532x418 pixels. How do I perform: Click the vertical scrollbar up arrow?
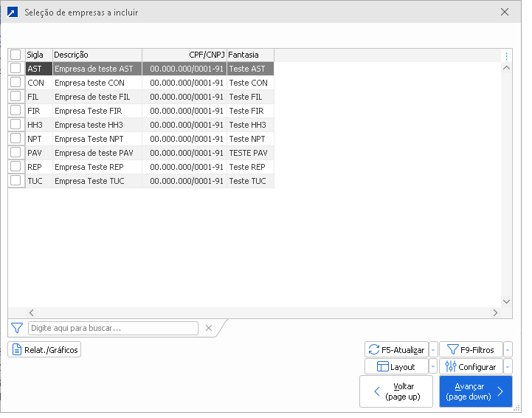point(507,68)
